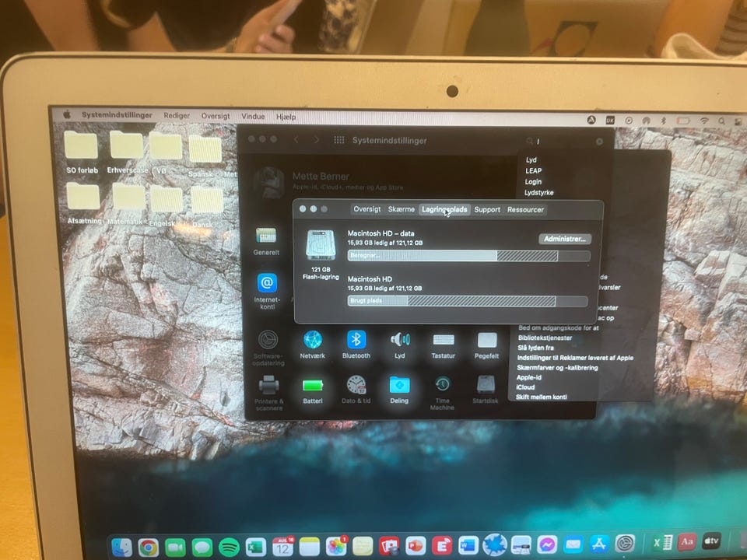Select the 'SO forløb' desktop folder

click(x=82, y=152)
